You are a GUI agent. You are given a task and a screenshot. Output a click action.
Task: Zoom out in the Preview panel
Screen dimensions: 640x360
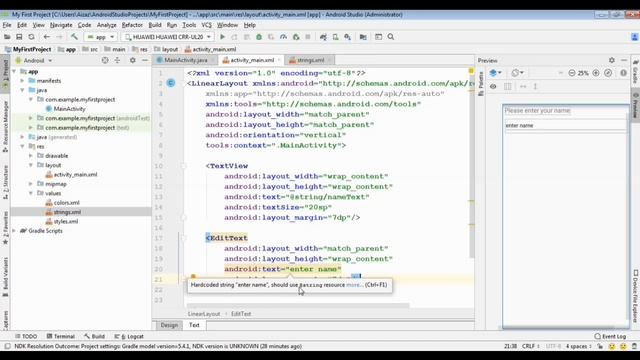[571, 73]
